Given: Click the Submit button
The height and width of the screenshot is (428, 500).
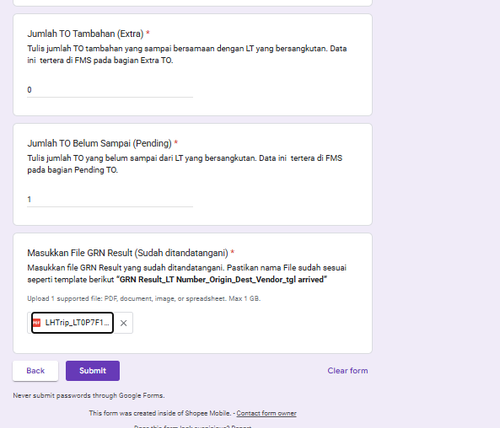Looking at the screenshot, I should pos(93,371).
